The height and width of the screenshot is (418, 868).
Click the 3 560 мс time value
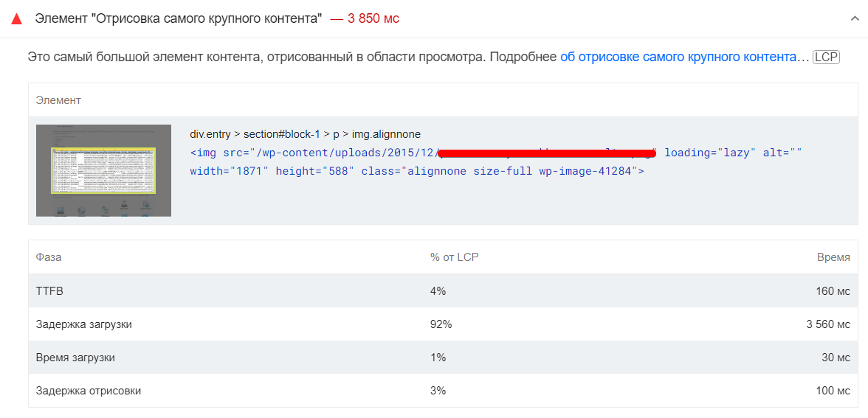click(828, 324)
